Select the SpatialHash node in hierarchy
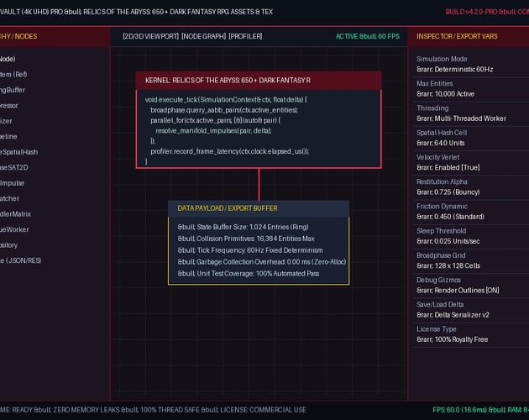Screen dimensions: 529x420 [x=18, y=152]
